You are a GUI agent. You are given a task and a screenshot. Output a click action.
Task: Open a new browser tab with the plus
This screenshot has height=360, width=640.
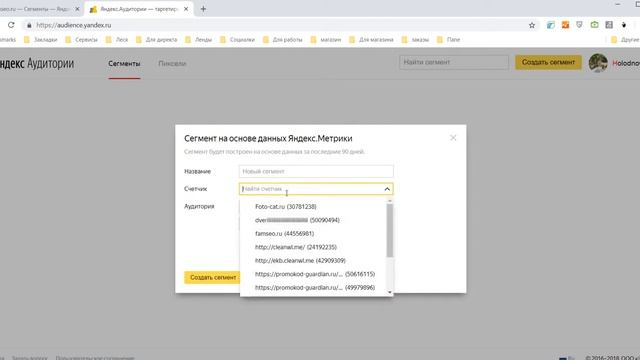tap(203, 9)
